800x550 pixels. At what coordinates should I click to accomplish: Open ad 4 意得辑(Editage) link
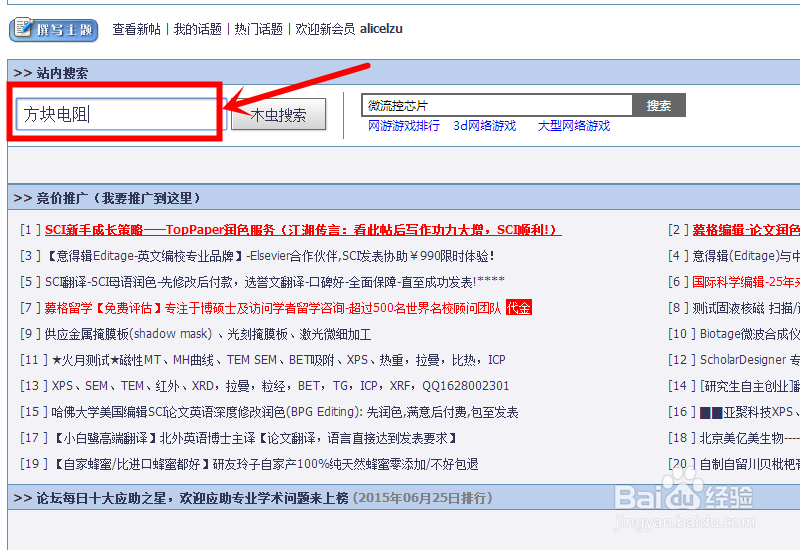(746, 256)
